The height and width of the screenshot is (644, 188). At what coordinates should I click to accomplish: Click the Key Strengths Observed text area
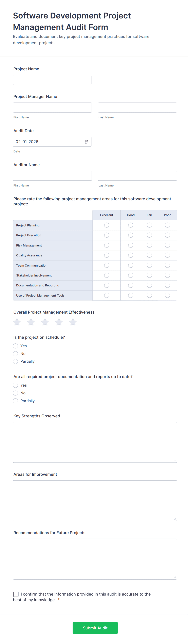tap(95, 442)
